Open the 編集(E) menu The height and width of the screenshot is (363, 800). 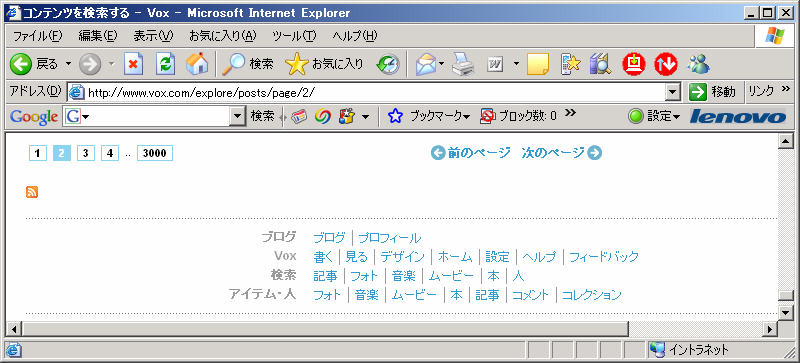pos(98,36)
